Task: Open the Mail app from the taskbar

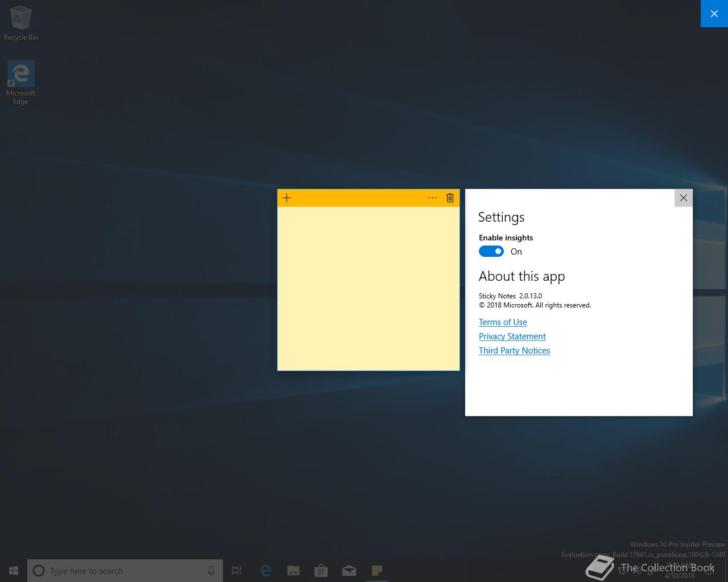Action: [x=349, y=571]
